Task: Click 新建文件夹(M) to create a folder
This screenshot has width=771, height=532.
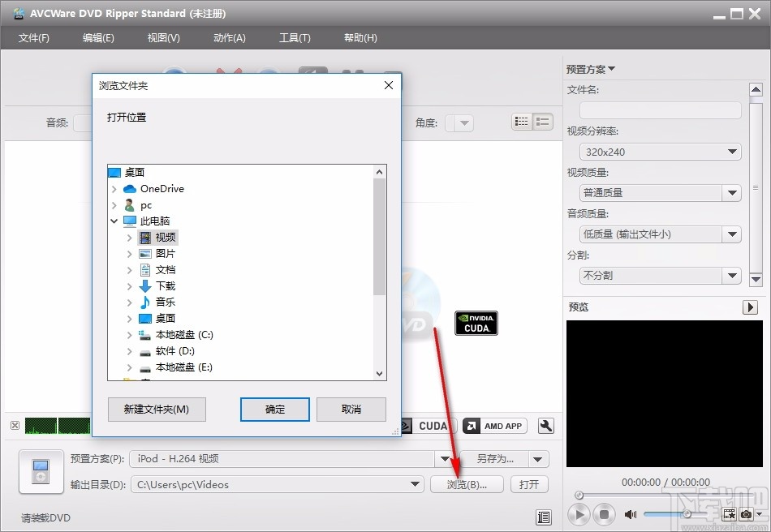Action: click(157, 410)
